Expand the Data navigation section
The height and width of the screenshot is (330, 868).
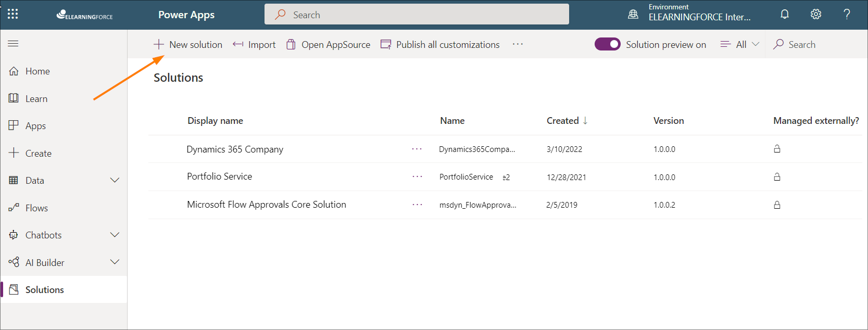click(115, 181)
